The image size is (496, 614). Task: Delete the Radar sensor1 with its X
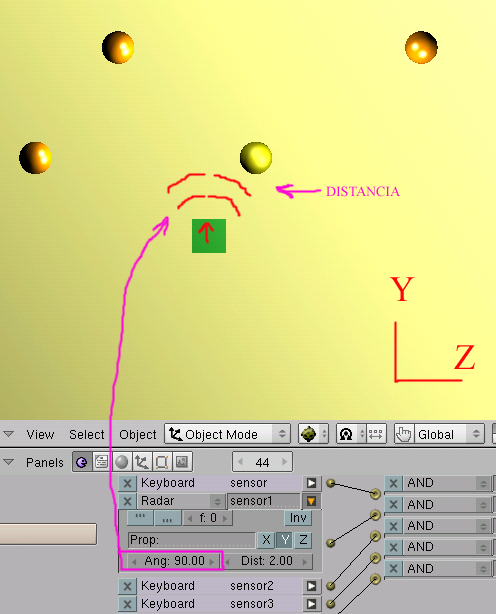[127, 501]
